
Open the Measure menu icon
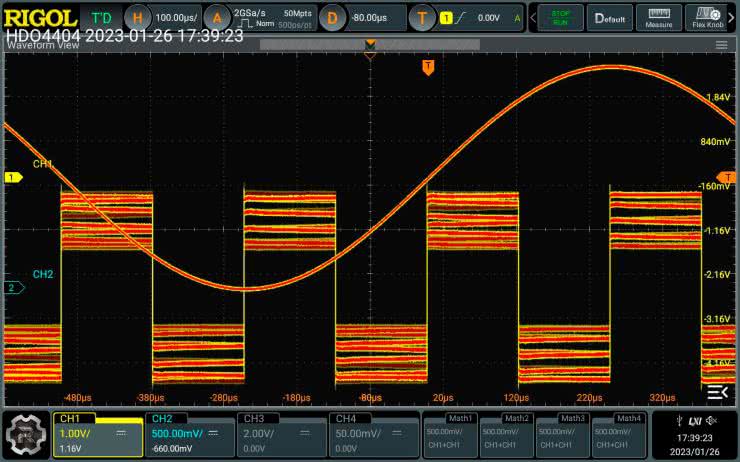coord(659,18)
